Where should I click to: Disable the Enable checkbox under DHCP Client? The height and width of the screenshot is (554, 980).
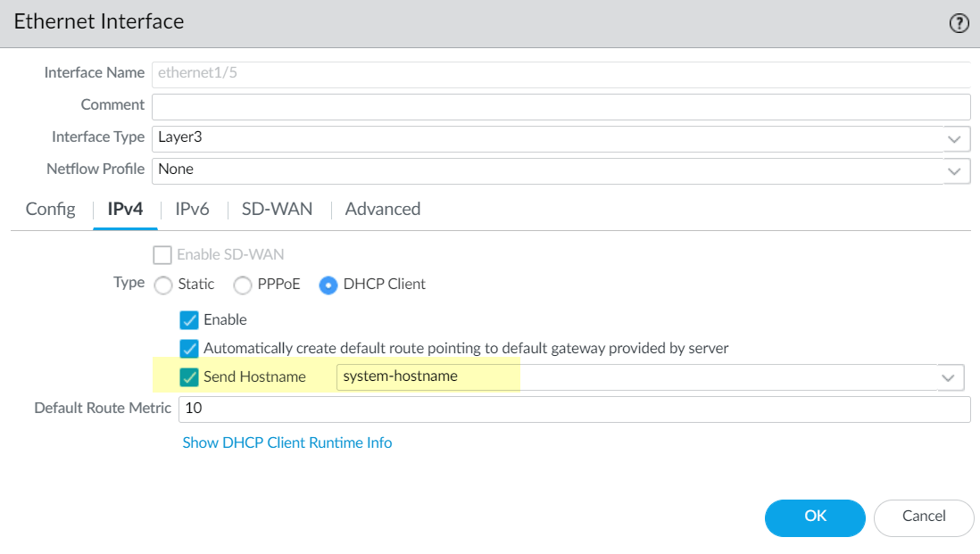click(189, 319)
